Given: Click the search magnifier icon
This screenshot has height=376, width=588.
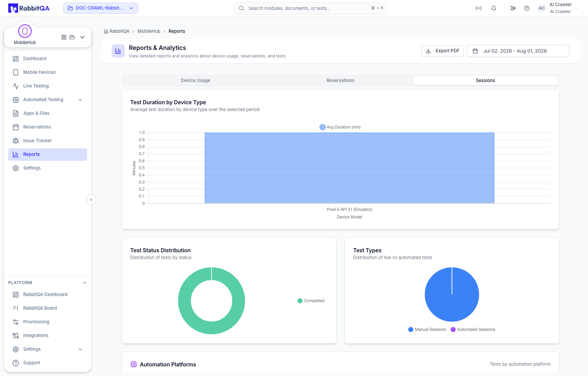Looking at the screenshot, I should [x=241, y=8].
